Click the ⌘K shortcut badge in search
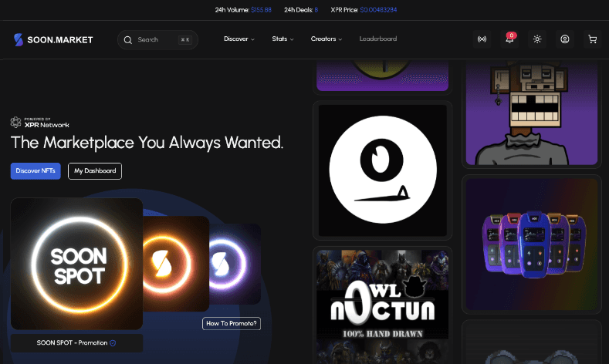Screen dimensions: 609x364 click(x=185, y=39)
